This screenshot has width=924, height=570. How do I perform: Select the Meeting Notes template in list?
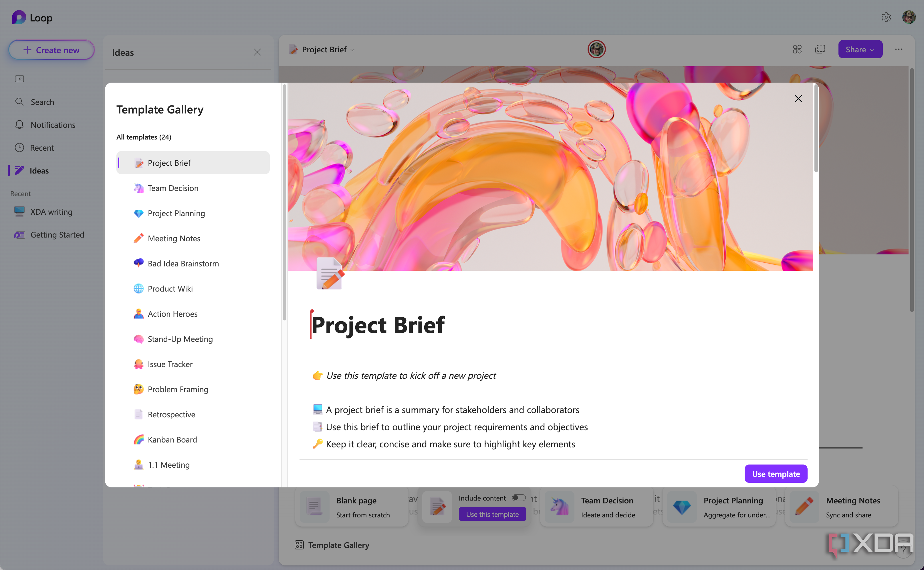(193, 238)
